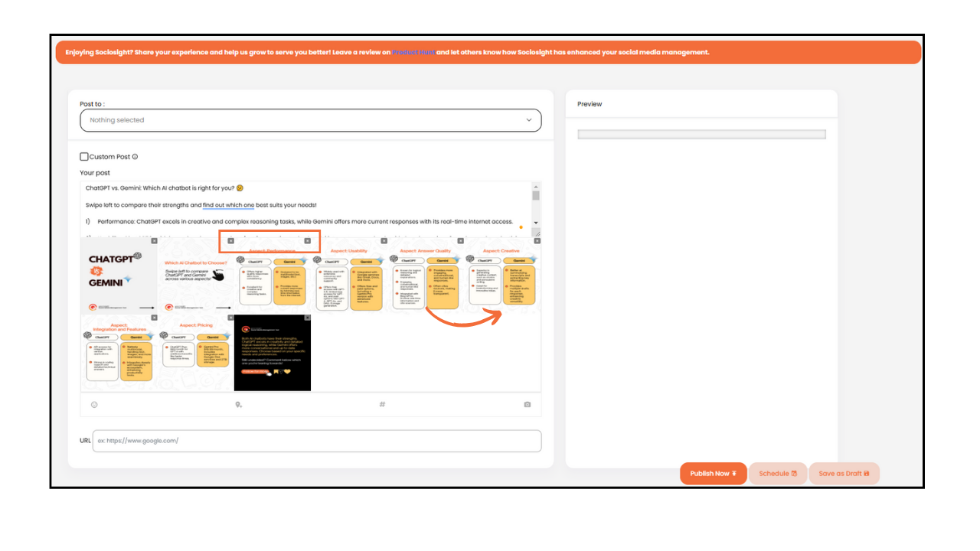Select the 'Aspect: Answer Quality' thumbnail
The image size is (980, 551).
[x=426, y=275]
